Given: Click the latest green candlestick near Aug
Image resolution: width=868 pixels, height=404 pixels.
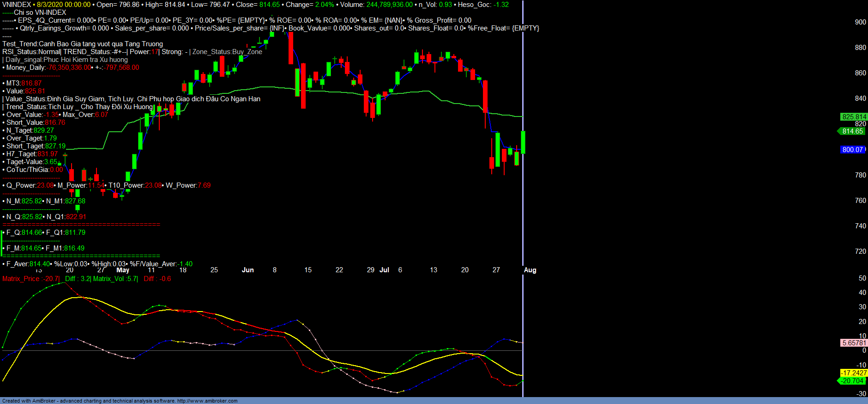Looking at the screenshot, I should [523, 142].
